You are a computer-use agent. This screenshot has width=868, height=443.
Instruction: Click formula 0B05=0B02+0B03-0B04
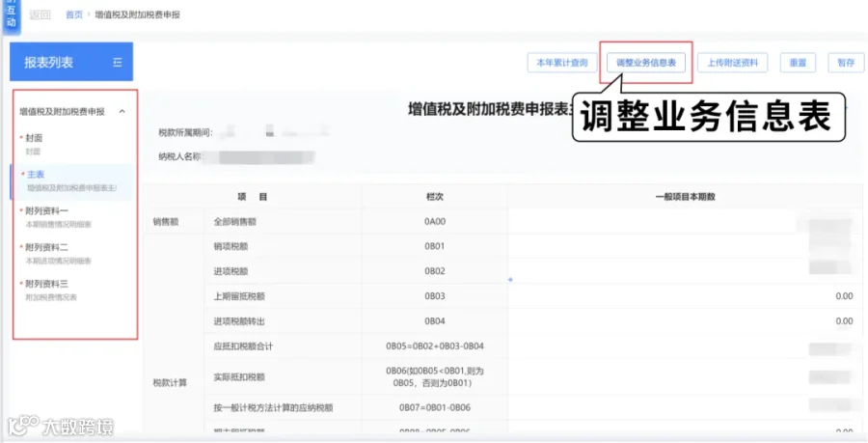tap(435, 346)
